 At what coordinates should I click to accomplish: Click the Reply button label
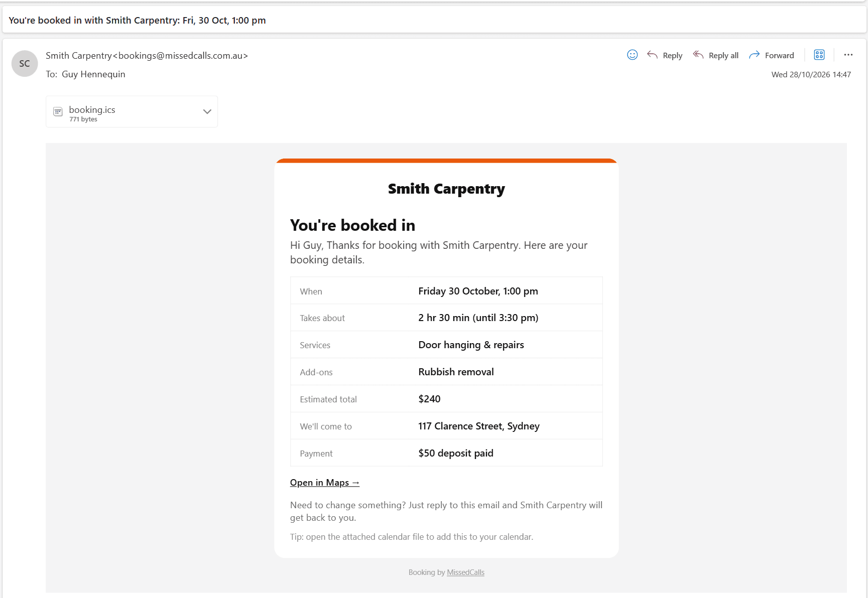672,56
